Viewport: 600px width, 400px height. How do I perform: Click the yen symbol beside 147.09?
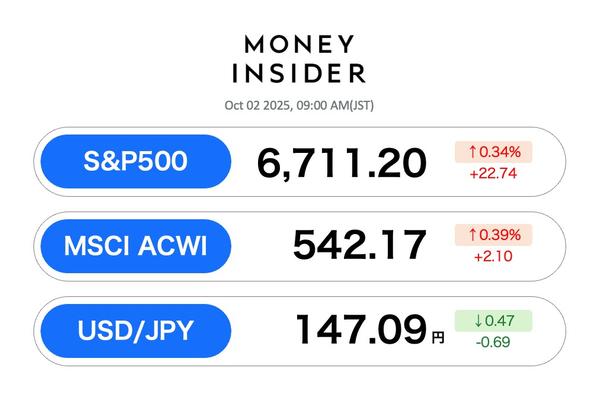pos(437,337)
